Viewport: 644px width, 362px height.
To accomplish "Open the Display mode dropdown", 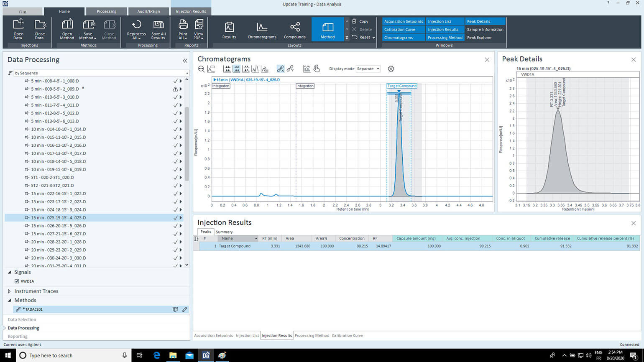I will [x=368, y=69].
